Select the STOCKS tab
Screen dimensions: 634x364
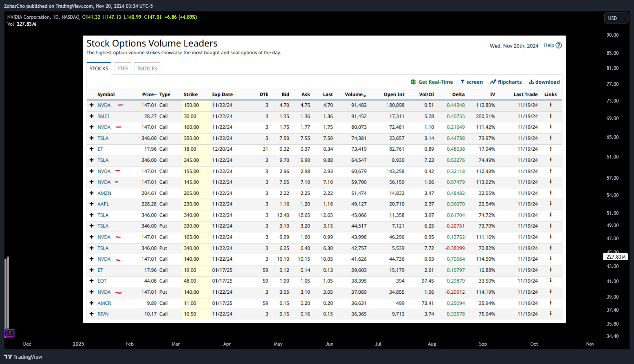click(99, 69)
